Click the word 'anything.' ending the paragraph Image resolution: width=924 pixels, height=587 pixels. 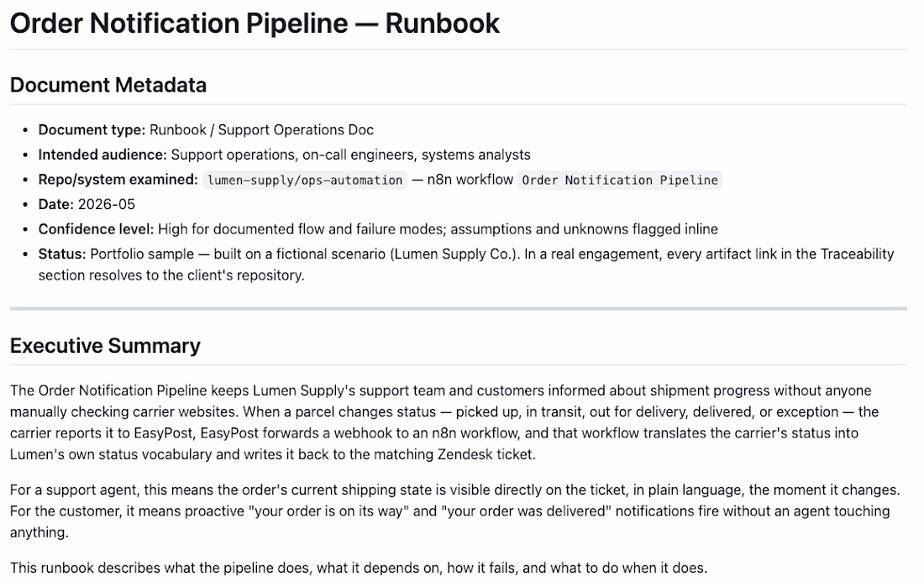(39, 532)
